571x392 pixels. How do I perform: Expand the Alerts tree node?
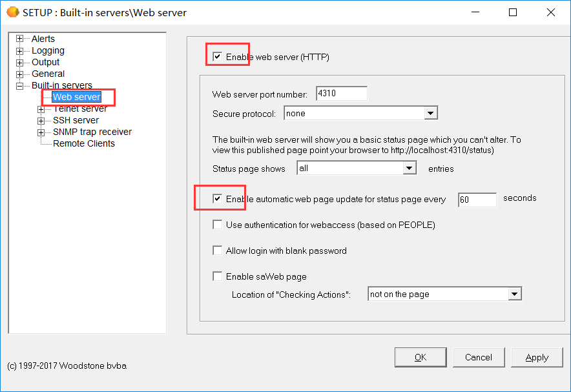(x=19, y=39)
